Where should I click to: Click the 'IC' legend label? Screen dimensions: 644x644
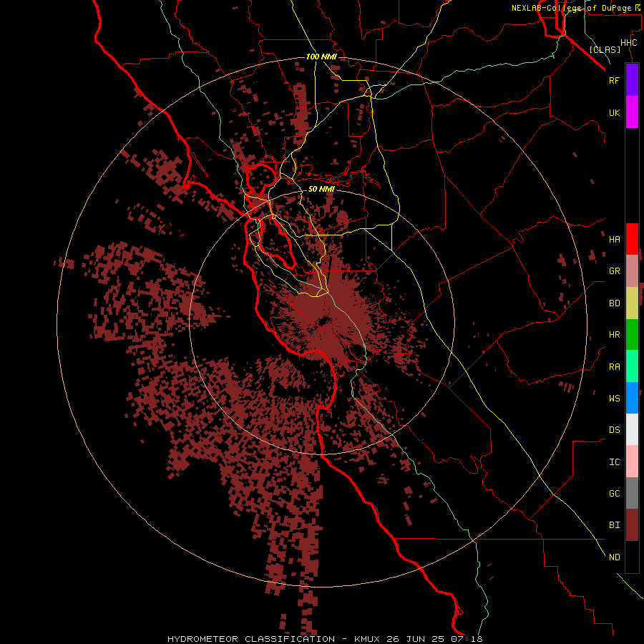point(614,462)
